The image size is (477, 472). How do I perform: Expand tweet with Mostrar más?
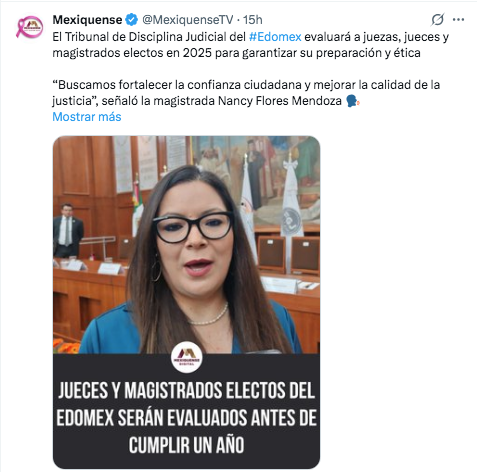[87, 117]
